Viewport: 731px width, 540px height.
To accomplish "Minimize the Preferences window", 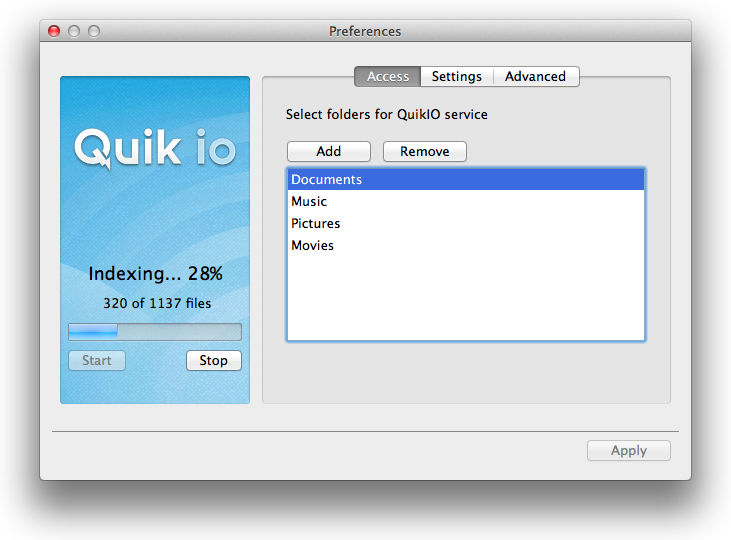I will click(x=74, y=31).
